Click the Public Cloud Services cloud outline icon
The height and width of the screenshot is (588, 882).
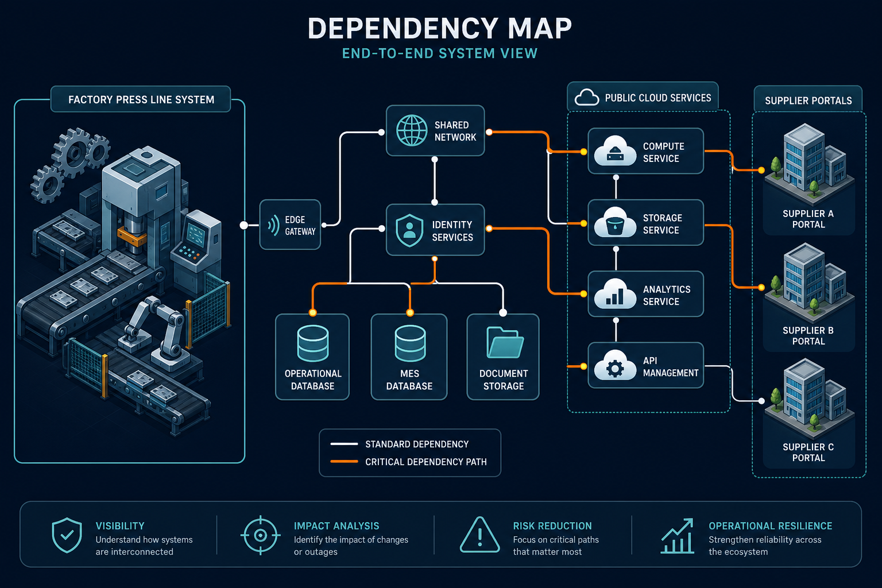tap(587, 98)
